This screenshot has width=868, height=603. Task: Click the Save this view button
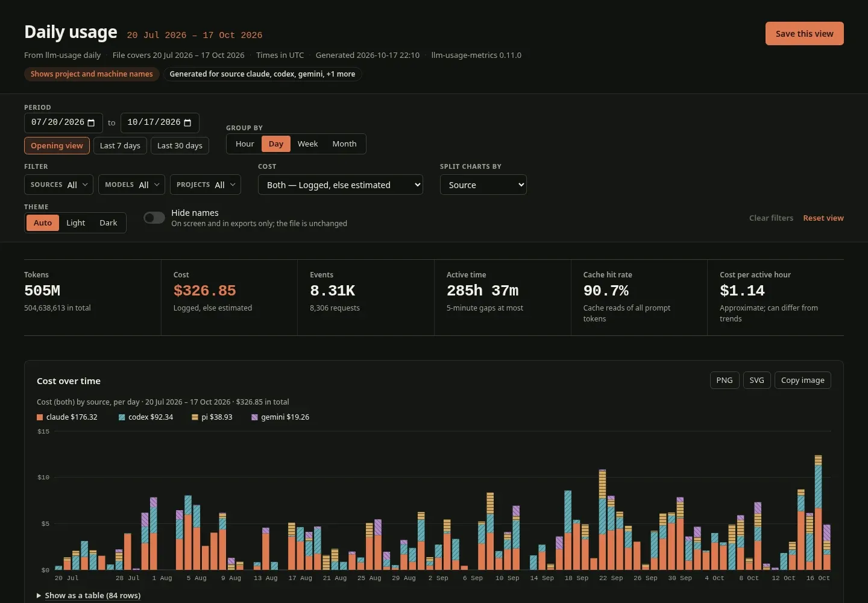click(805, 34)
